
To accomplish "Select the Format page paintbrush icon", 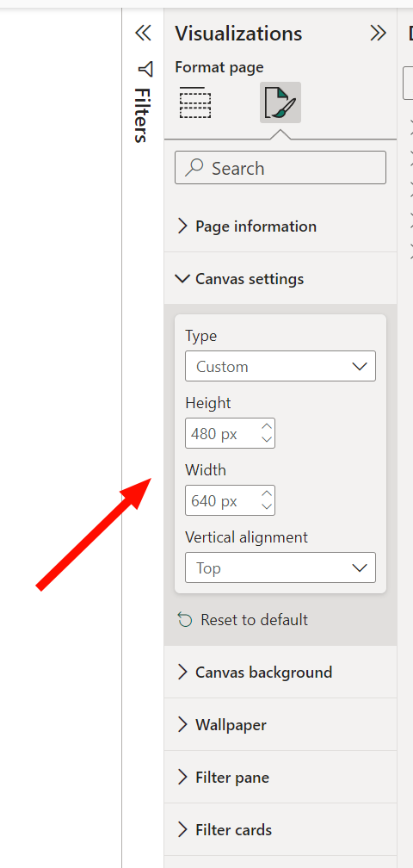I will 280,102.
